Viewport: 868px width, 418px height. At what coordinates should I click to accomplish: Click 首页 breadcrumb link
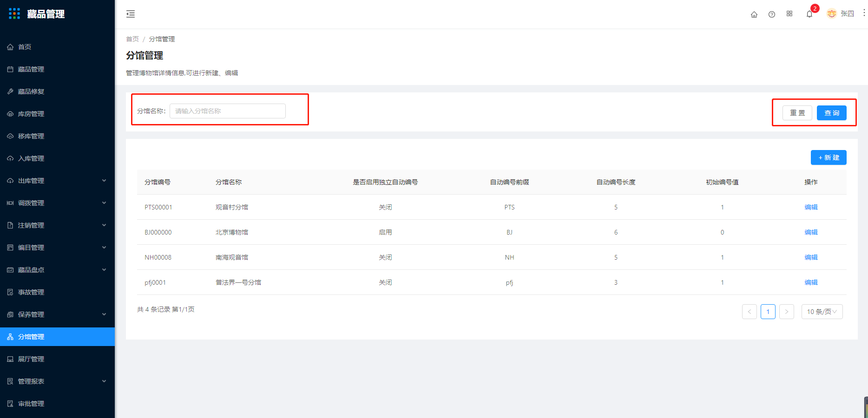132,39
